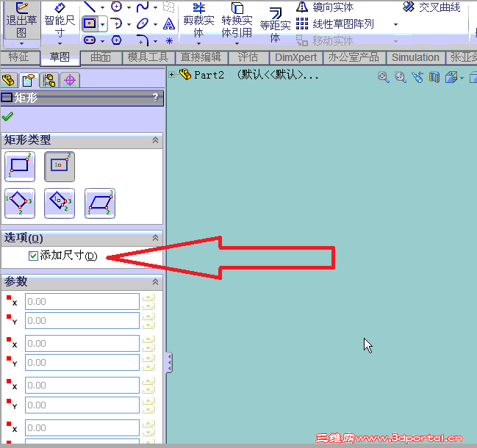Image resolution: width=477 pixels, height=448 pixels.
Task: Open the rectangle tool dropdown arrow
Action: pos(103,24)
